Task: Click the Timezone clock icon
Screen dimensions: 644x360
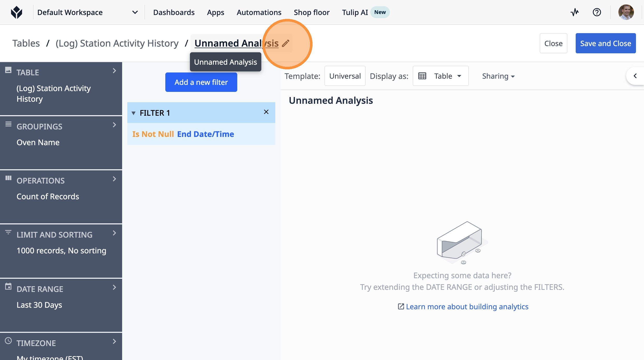Action: [8, 341]
